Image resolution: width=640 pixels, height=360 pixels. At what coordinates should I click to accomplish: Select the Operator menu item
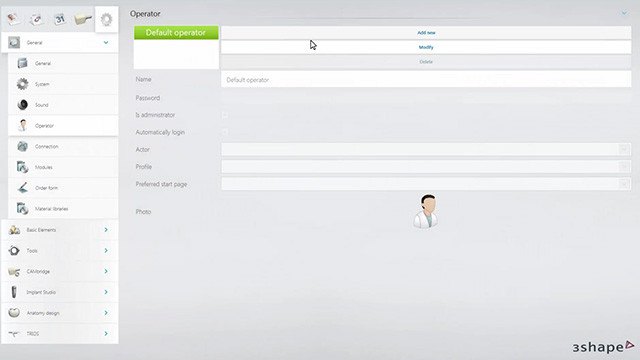tap(63, 126)
